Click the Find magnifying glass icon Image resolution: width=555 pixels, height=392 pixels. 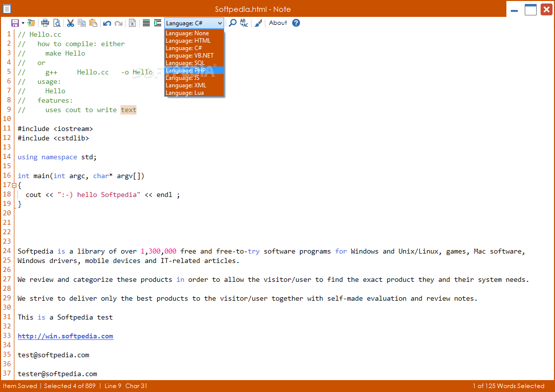[233, 23]
